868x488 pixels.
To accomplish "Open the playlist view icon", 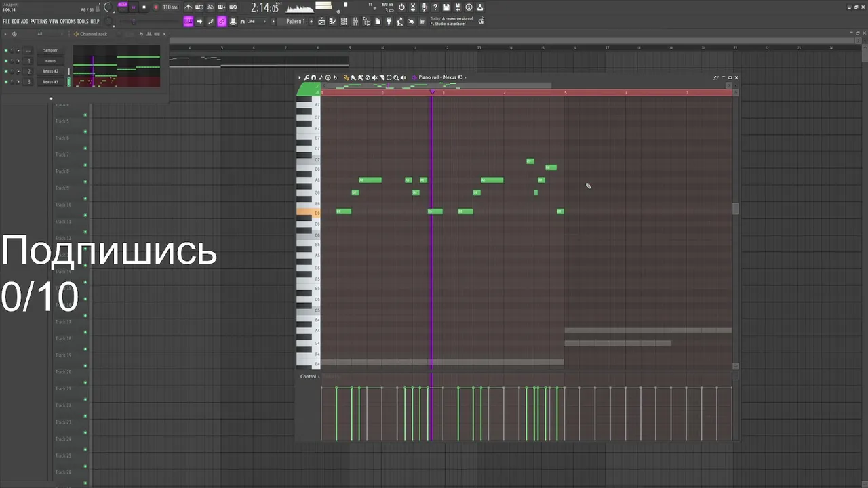I will pos(321,21).
